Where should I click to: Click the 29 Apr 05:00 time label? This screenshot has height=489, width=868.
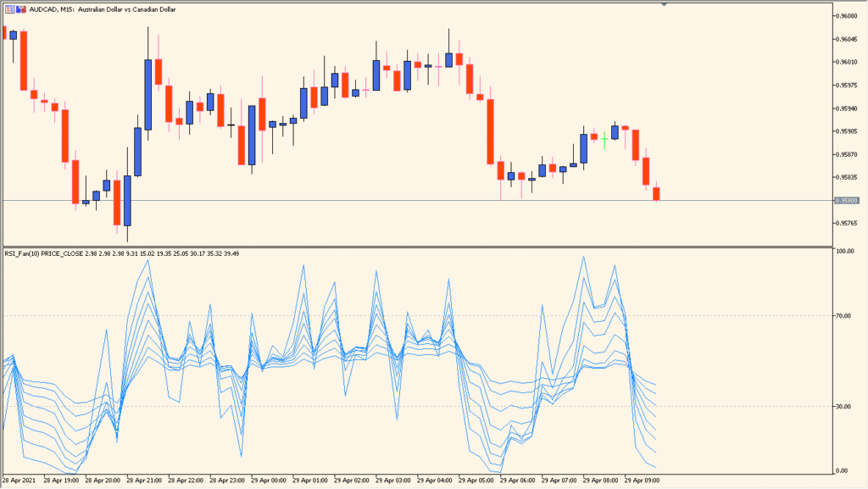(476, 481)
